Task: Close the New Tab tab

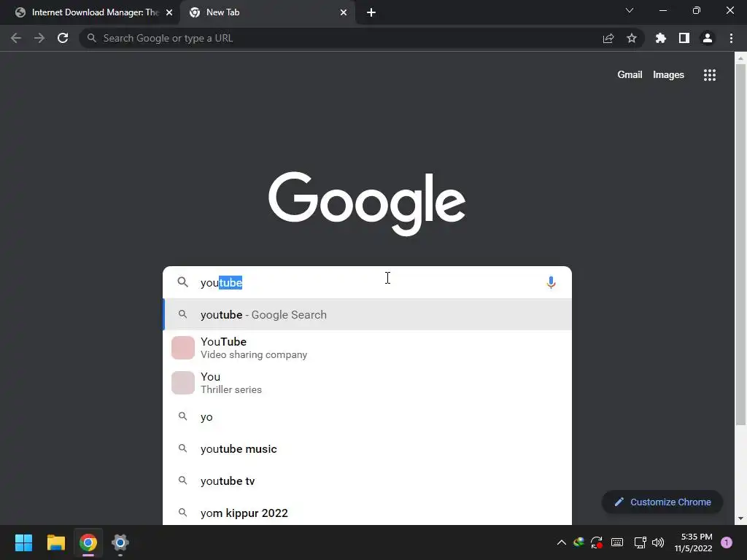Action: pyautogui.click(x=344, y=12)
